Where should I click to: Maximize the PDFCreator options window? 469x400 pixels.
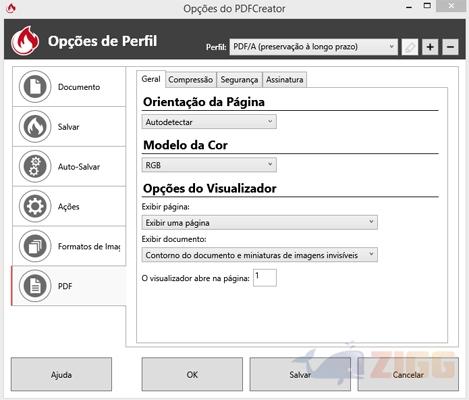(x=427, y=6)
